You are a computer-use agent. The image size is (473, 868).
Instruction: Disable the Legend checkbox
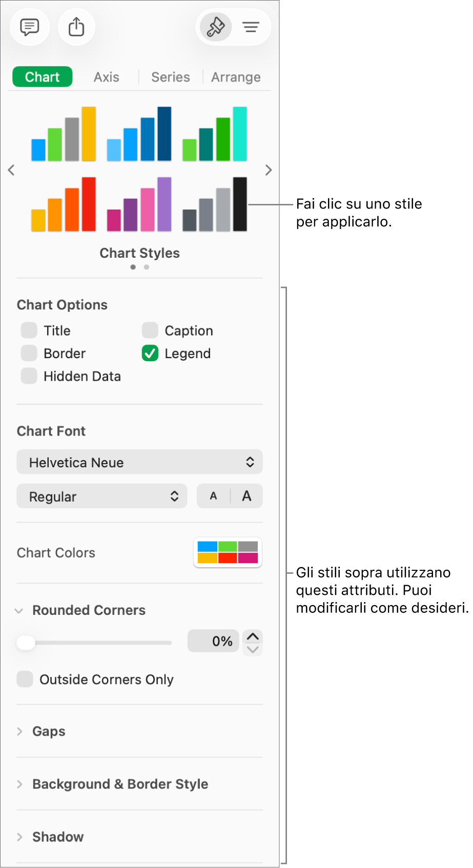click(149, 353)
